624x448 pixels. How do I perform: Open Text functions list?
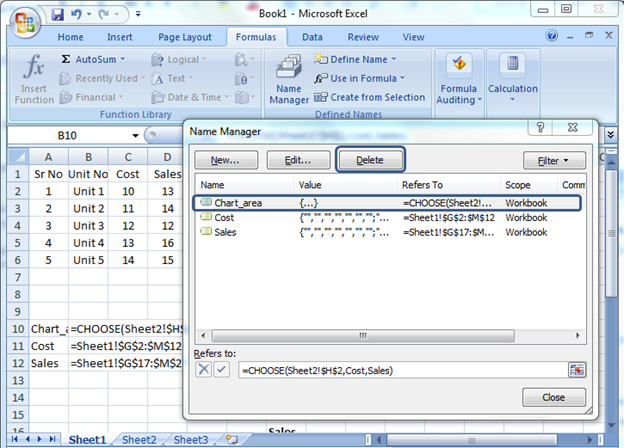coord(172,78)
